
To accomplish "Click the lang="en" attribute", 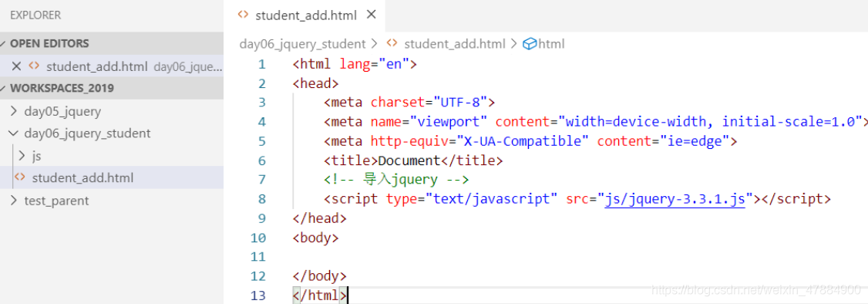I will (x=374, y=64).
